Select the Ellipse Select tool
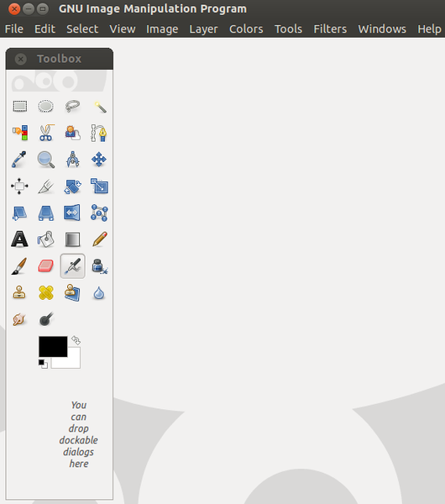The height and width of the screenshot is (504, 445). tap(46, 106)
